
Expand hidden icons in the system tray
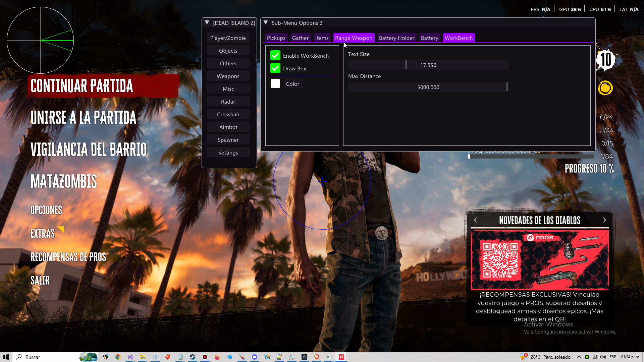point(579,357)
